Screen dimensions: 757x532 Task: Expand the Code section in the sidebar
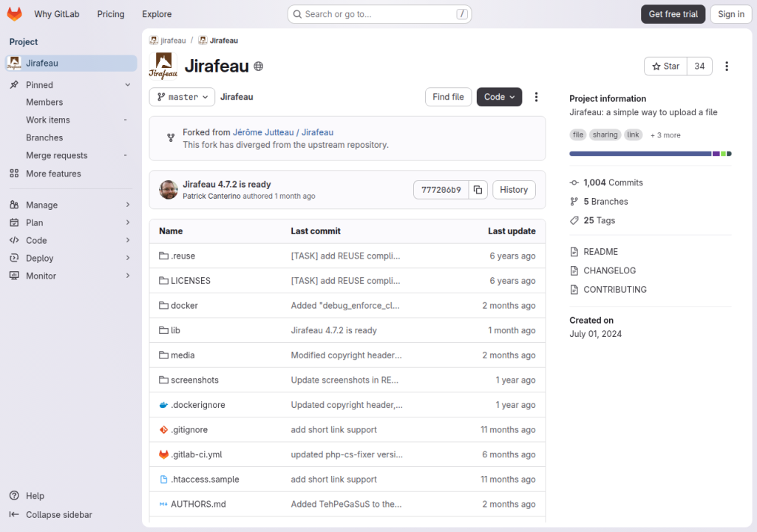point(70,240)
